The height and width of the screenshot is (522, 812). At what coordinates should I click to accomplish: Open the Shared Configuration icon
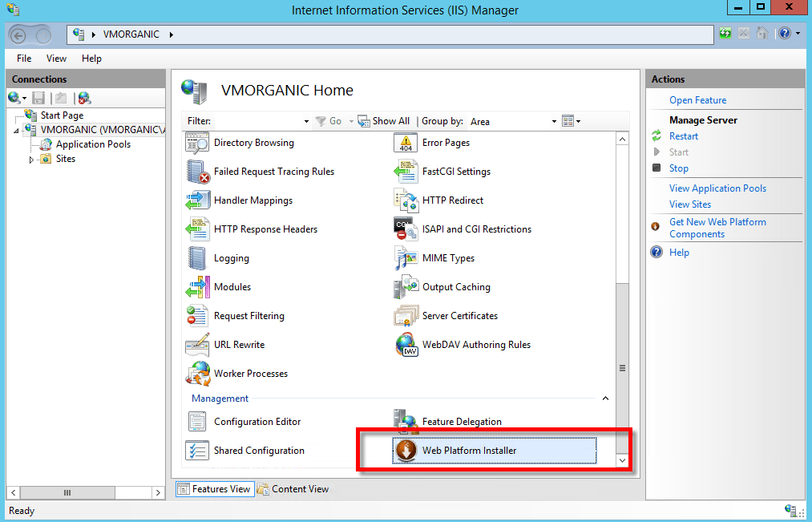coord(197,451)
